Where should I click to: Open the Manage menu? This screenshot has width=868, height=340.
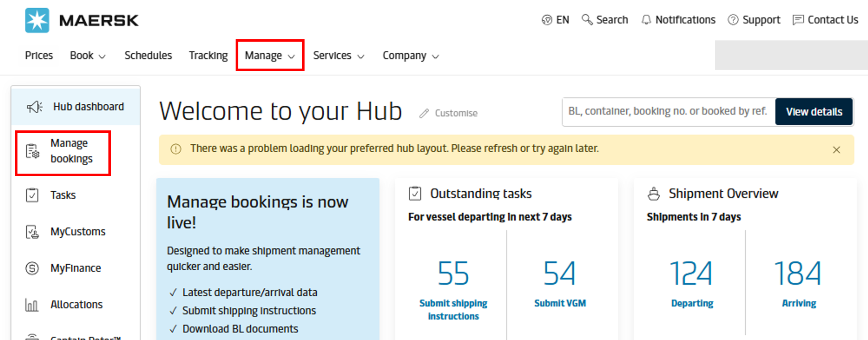270,56
